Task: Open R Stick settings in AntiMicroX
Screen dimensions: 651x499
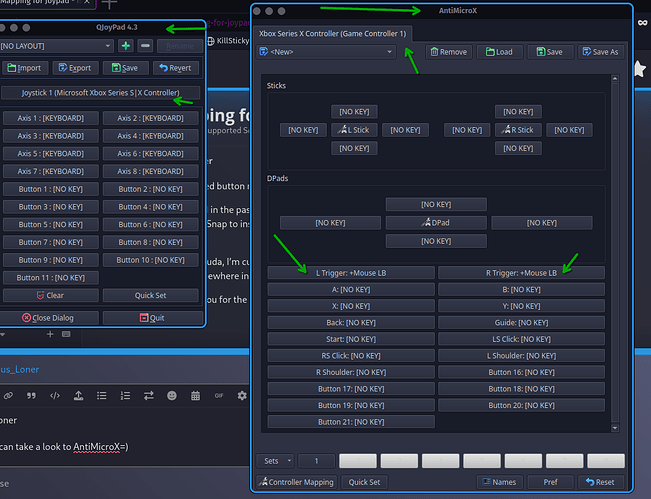Action: click(x=518, y=130)
